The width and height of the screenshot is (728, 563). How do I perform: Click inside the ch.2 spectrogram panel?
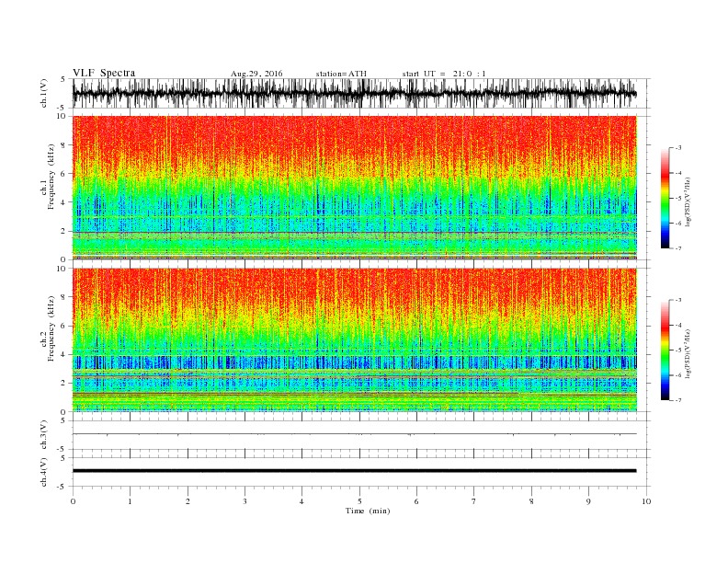[x=354, y=339]
